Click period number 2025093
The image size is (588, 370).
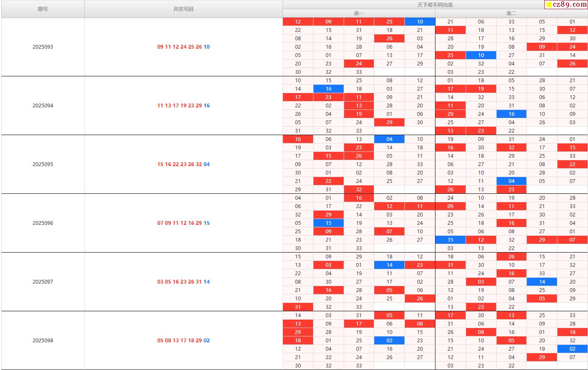pos(43,47)
